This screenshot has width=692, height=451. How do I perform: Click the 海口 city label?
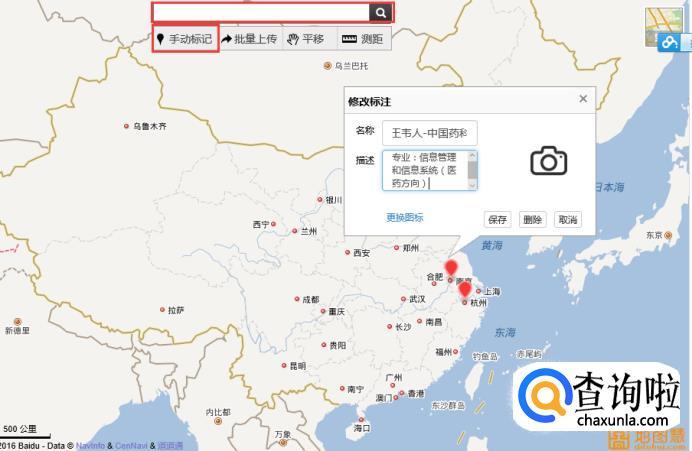click(x=362, y=428)
